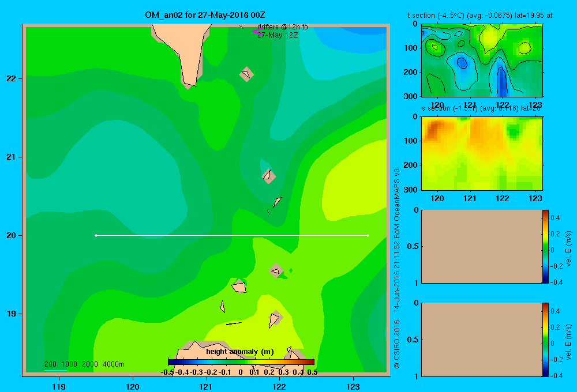577x392 pixels.
Task: Click the longitude 119 axis label
Action: click(59, 386)
